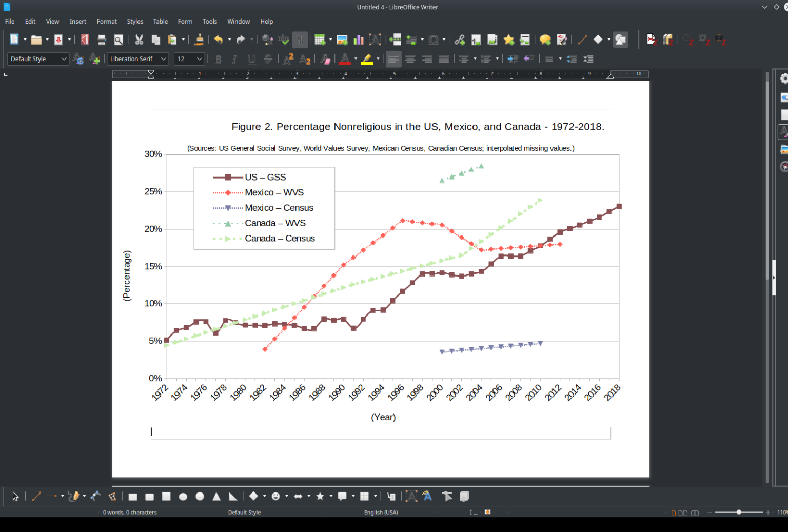Image resolution: width=788 pixels, height=532 pixels.
Task: Open the Tools menu
Action: pos(210,22)
